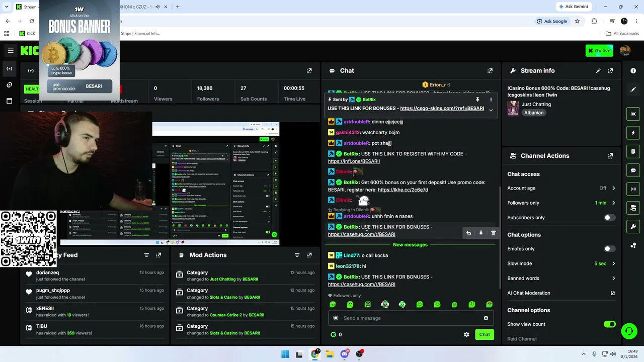Click the Send a message input field

click(x=410, y=318)
